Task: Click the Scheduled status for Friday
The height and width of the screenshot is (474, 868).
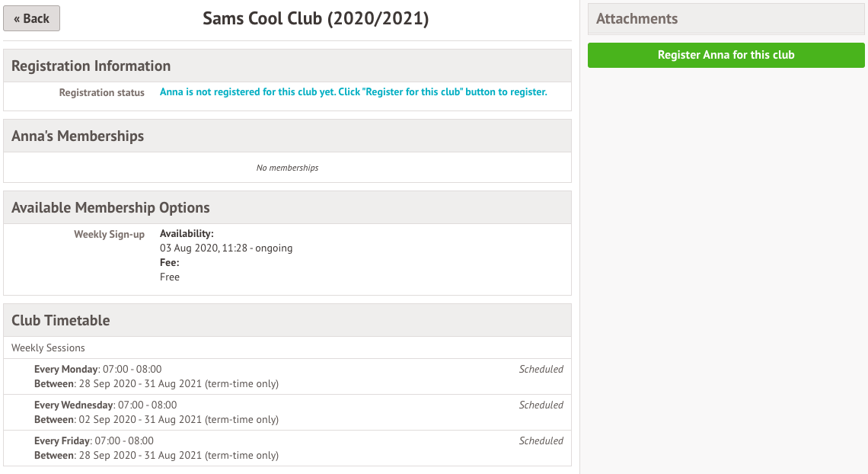Action: (x=541, y=441)
